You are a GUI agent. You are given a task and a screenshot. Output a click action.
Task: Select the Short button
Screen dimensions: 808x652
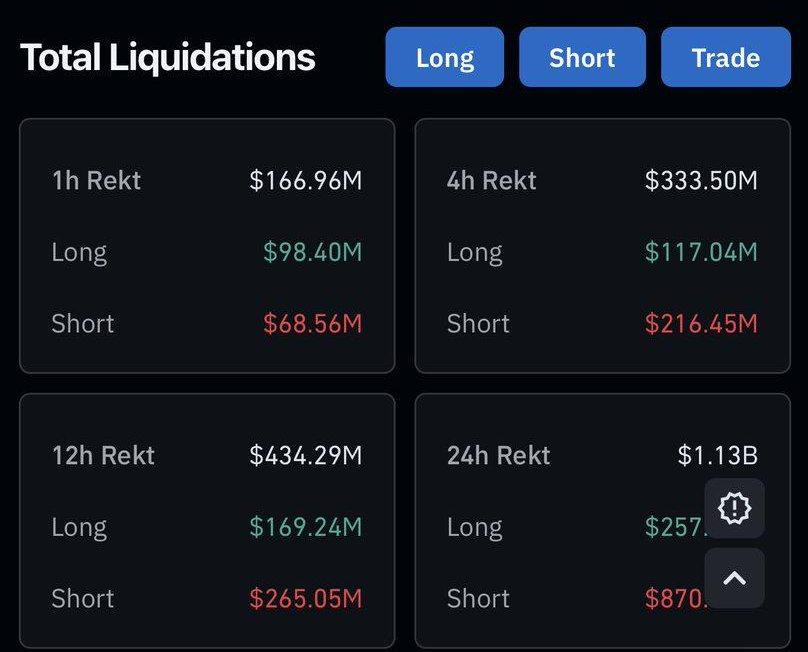pyautogui.click(x=582, y=57)
